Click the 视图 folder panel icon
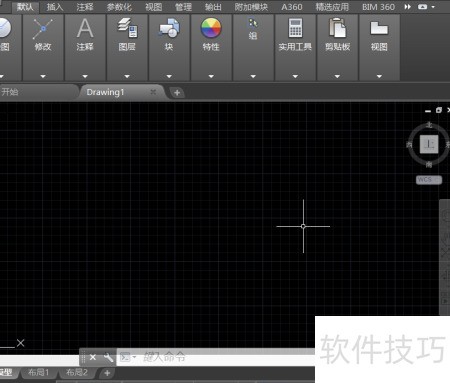Image resolution: width=450 pixels, height=383 pixels. (x=379, y=28)
